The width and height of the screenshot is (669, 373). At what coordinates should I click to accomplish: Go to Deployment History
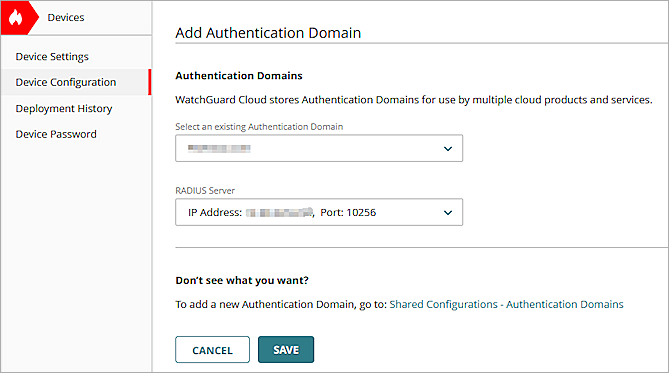tap(64, 109)
